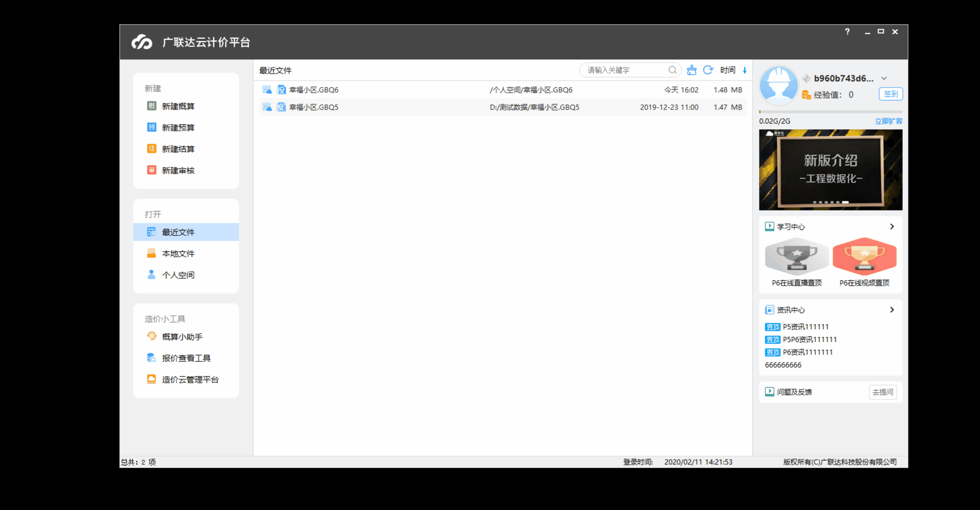This screenshot has height=510, width=980.
Task: Expand 学习中心 with the chevron
Action: point(892,226)
